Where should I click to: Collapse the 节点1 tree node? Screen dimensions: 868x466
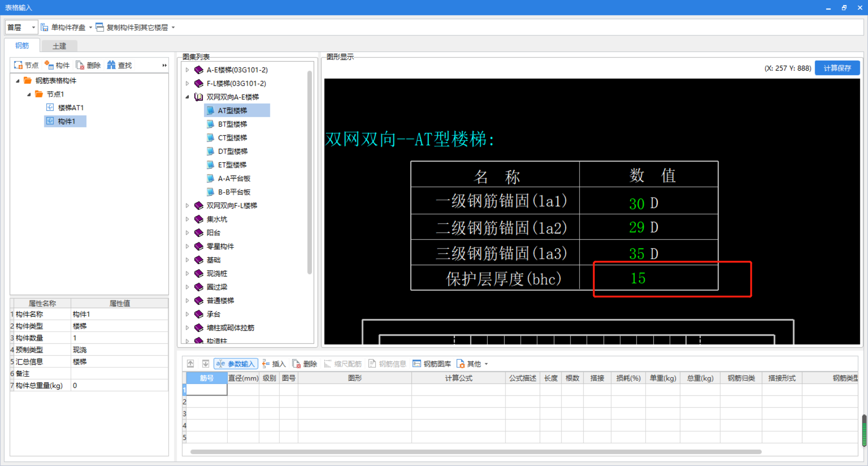29,94
